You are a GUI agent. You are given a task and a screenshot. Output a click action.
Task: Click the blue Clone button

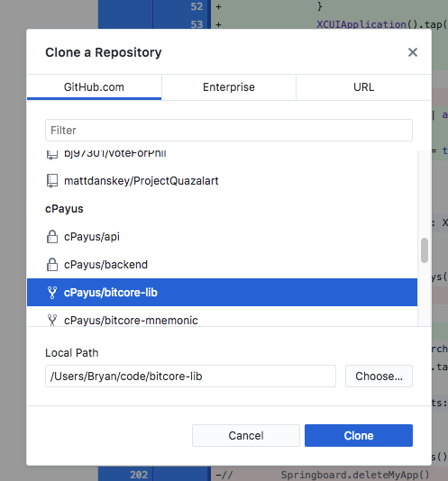tap(359, 435)
